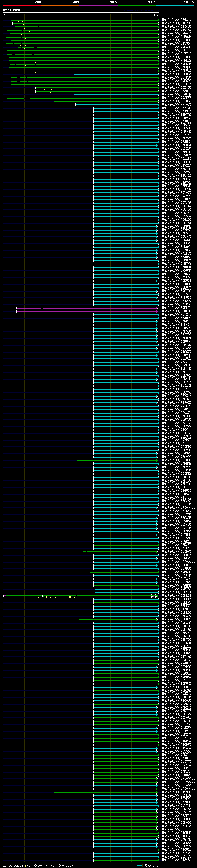Select hit UniRef100_Q5L3Z9

(x=177, y=399)
